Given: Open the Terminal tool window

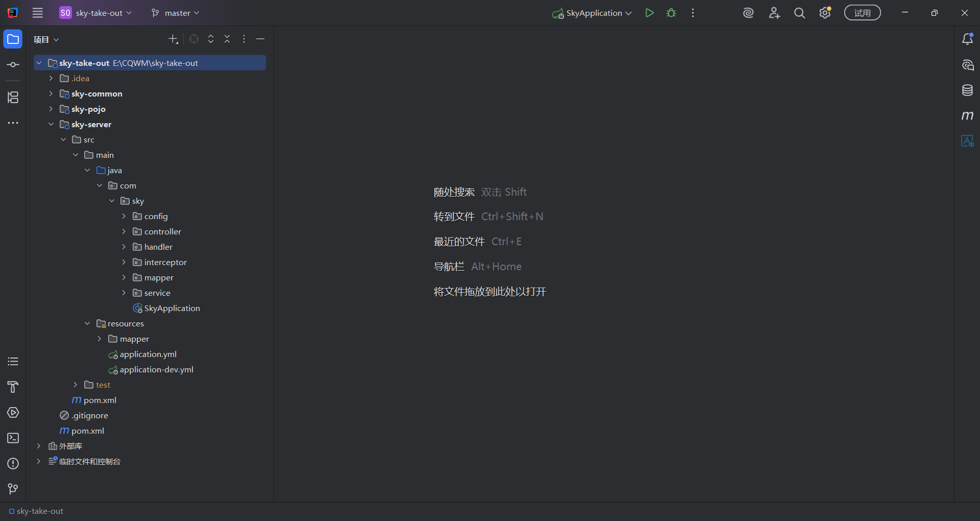Looking at the screenshot, I should (13, 438).
